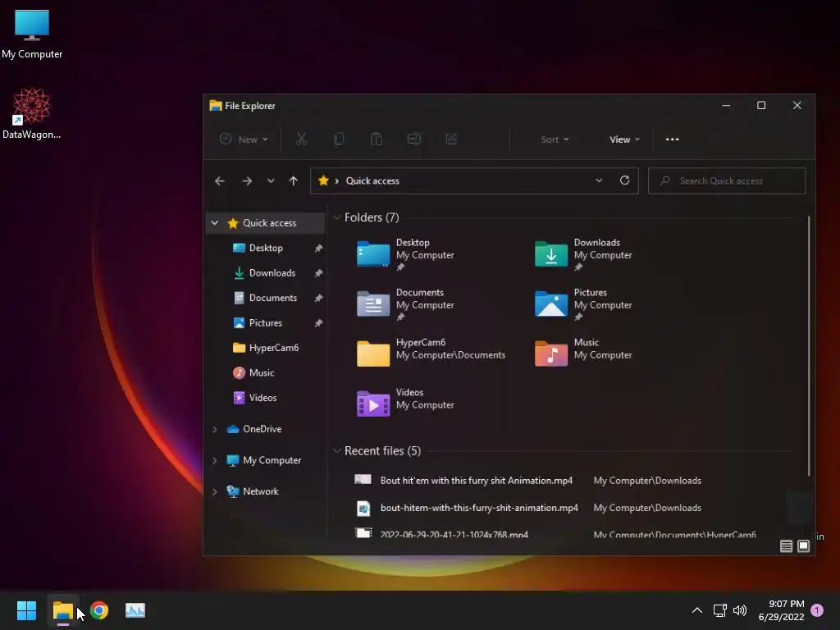
Task: Select 'bout-hitem-with-this-furry-shit-animation.mp4' file
Action: (x=479, y=508)
